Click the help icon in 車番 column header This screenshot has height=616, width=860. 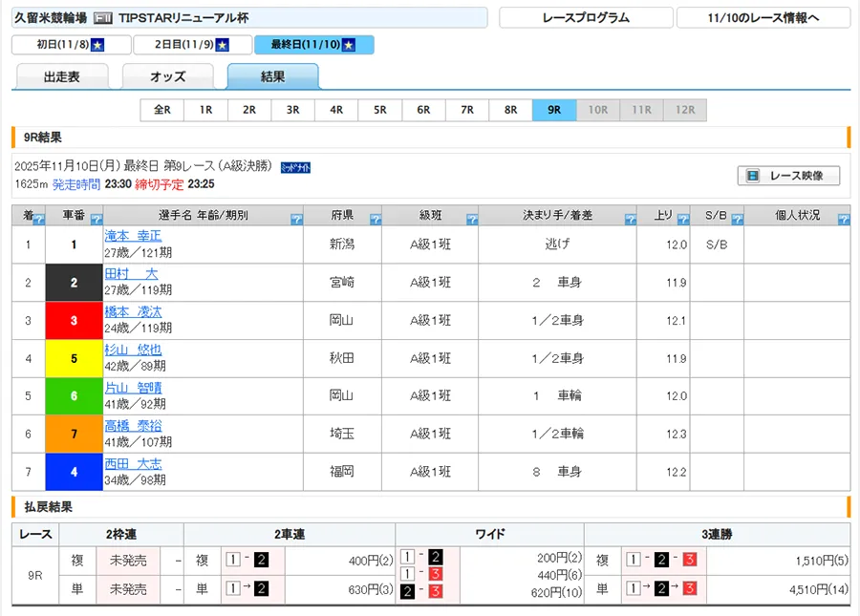pyautogui.click(x=96, y=220)
